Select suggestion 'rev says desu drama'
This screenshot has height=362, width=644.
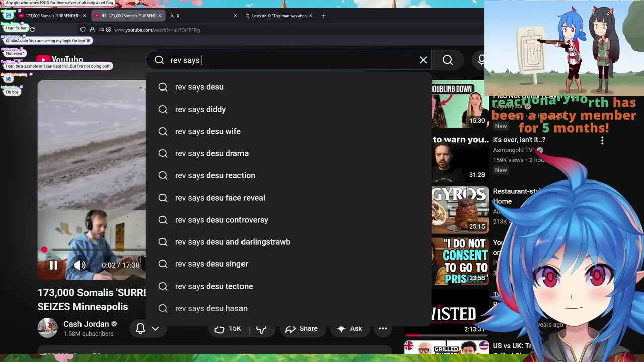point(289,153)
